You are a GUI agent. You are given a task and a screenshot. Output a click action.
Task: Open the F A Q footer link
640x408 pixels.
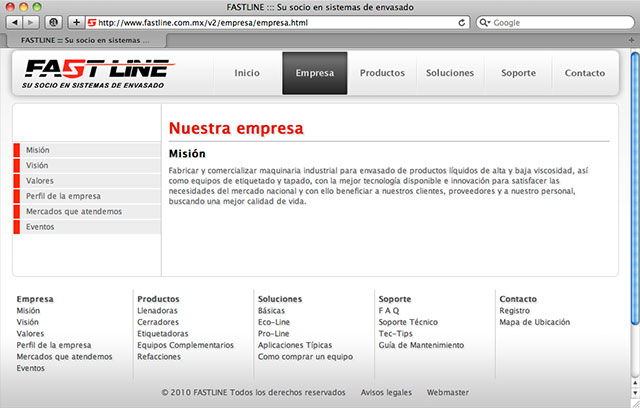[x=389, y=310]
